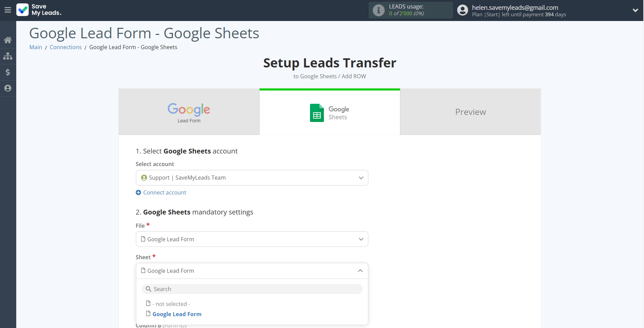Open the profile sidebar icon
644x328 pixels.
pyautogui.click(x=8, y=88)
